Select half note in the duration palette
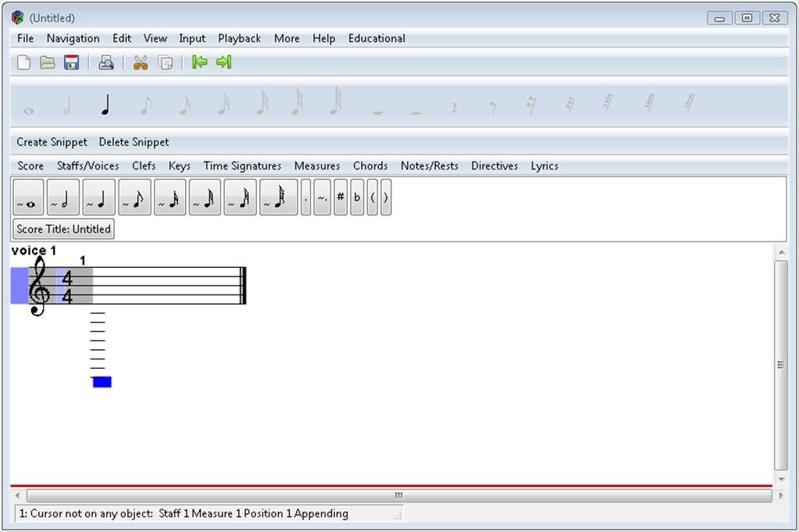This screenshot has height=532, width=799. [x=67, y=105]
